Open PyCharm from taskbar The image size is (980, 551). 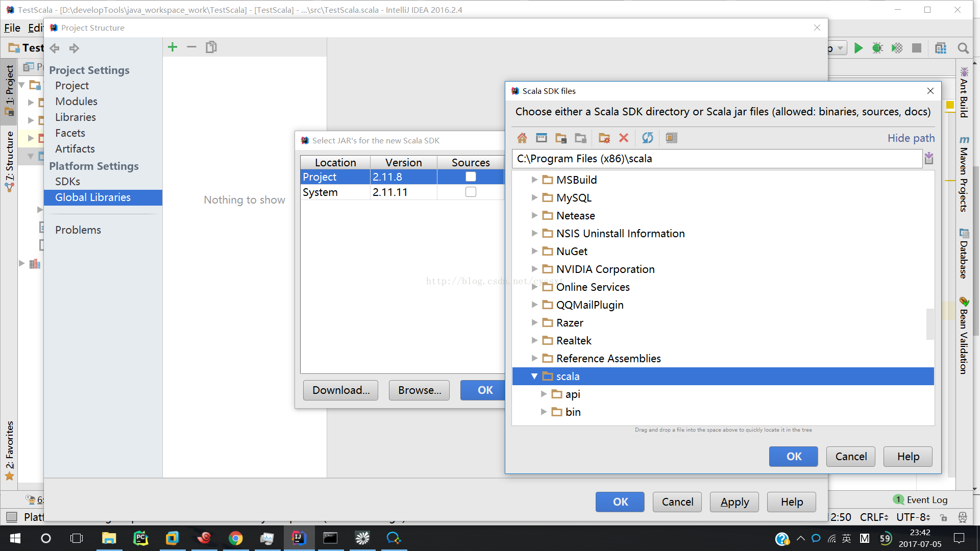click(140, 538)
